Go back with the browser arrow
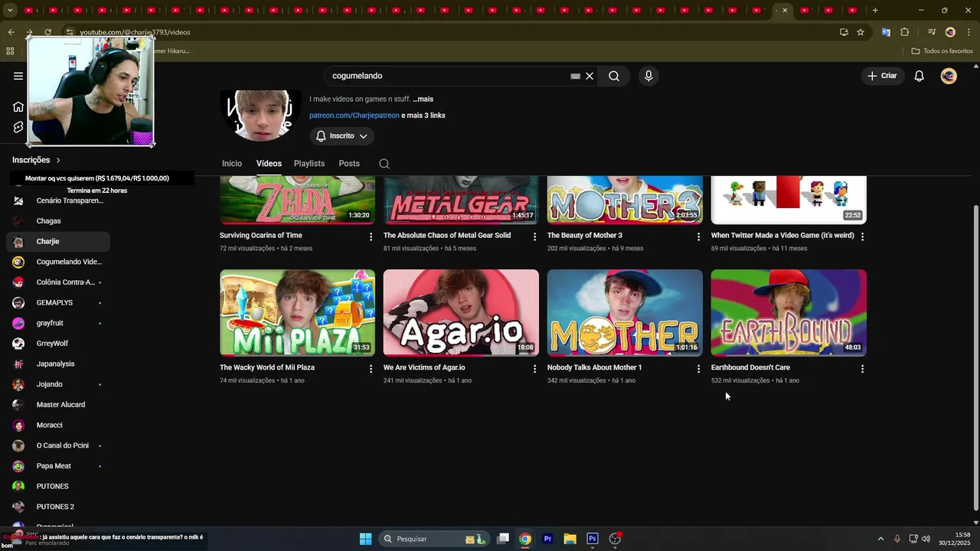980x551 pixels. point(11,32)
